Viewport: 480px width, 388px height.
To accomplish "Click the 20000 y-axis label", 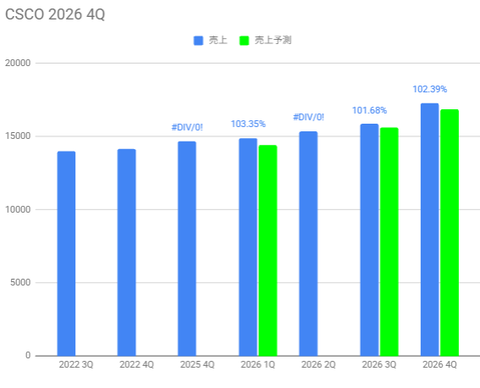I will pos(18,63).
